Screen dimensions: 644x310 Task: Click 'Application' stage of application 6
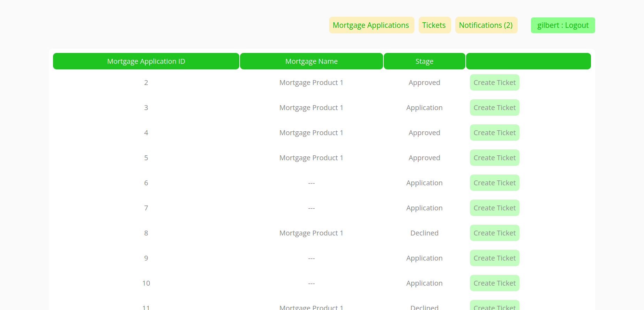coord(425,183)
